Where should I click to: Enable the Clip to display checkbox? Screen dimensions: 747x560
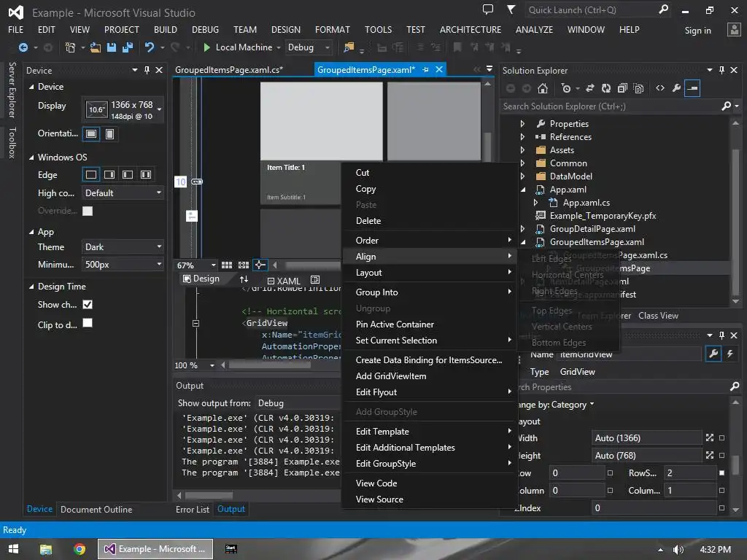[88, 323]
